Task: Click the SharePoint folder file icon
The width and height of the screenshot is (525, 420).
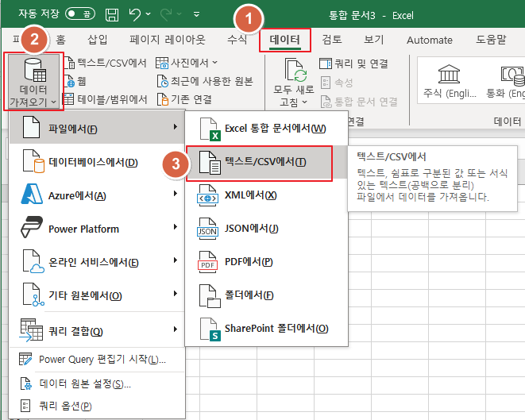Action: pos(210,329)
